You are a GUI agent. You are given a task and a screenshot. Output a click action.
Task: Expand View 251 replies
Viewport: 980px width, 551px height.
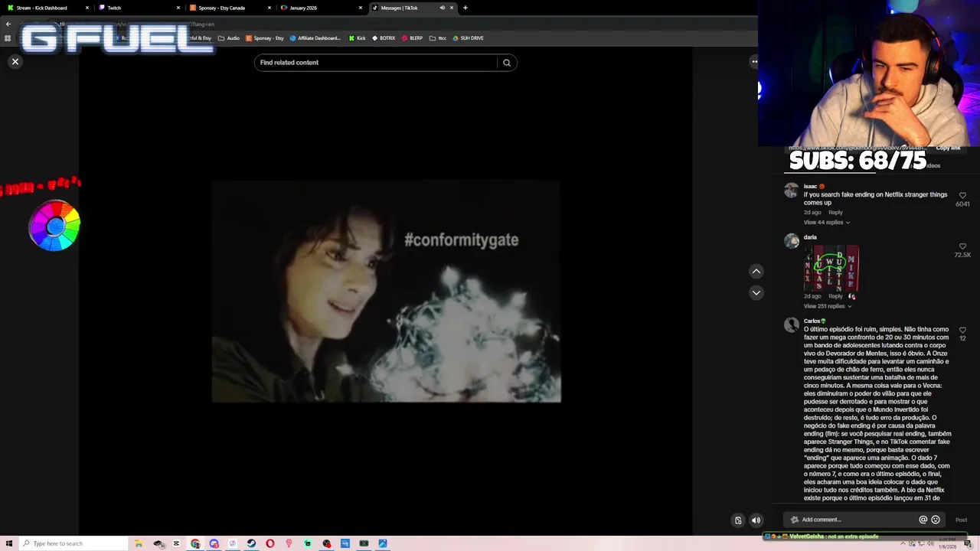pos(828,306)
